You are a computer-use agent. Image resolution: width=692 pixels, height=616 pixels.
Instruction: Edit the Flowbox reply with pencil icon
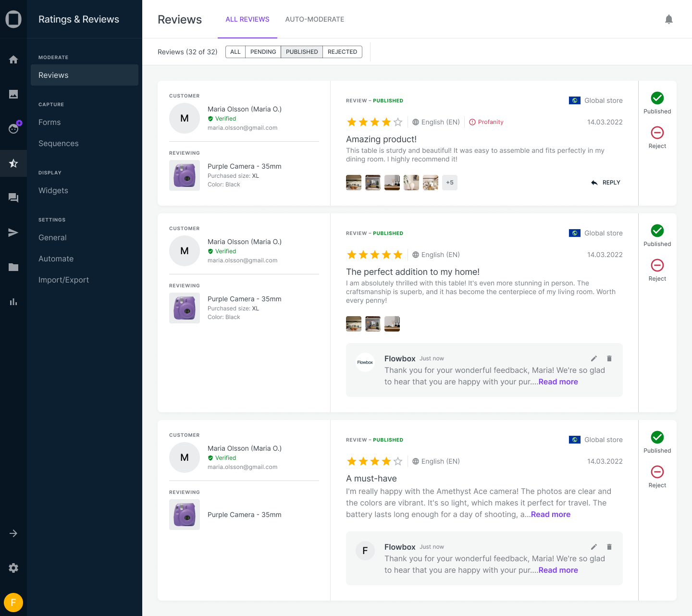(594, 358)
